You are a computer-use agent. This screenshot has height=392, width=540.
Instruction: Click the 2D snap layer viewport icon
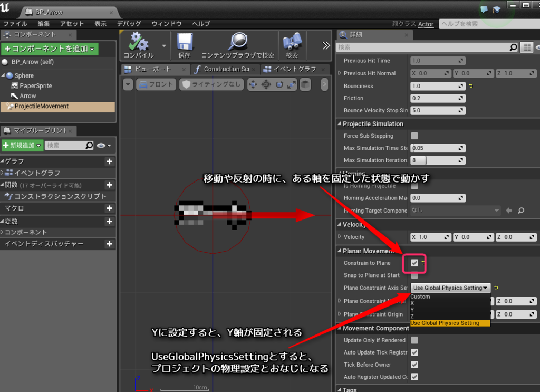pyautogui.click(x=266, y=84)
